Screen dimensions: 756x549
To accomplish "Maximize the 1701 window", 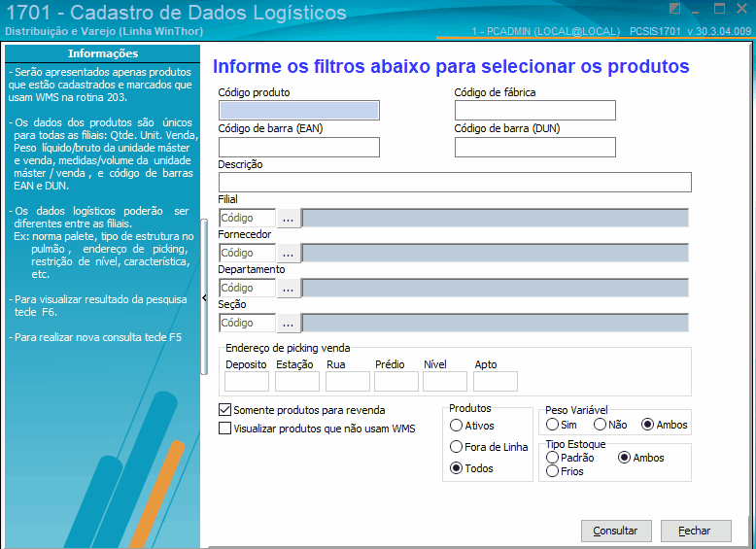I will coord(719,9).
